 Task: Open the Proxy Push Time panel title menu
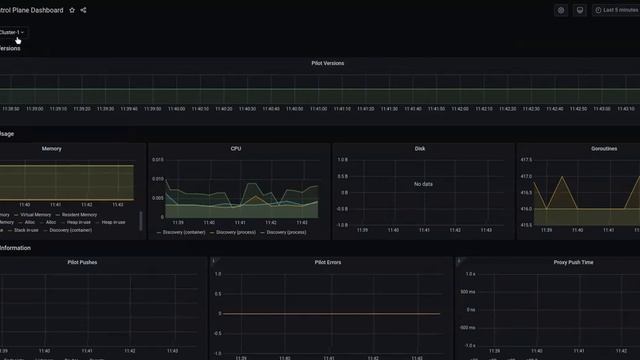pyautogui.click(x=573, y=262)
